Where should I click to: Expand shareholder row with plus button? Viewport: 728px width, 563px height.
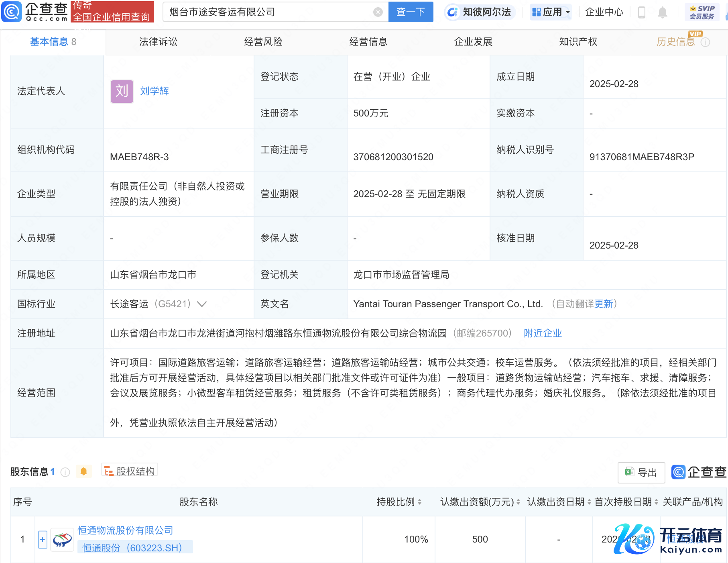click(43, 539)
